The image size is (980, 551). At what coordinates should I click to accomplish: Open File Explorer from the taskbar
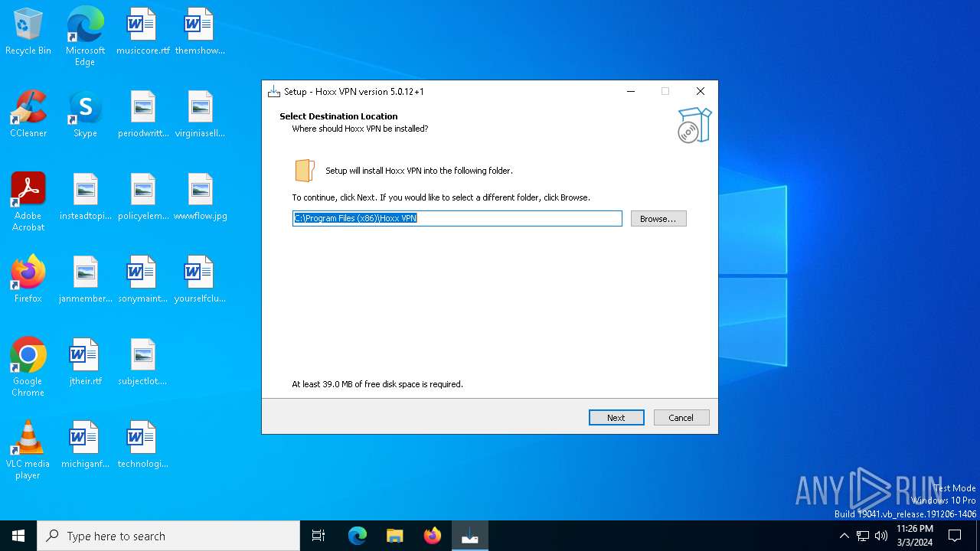[395, 536]
